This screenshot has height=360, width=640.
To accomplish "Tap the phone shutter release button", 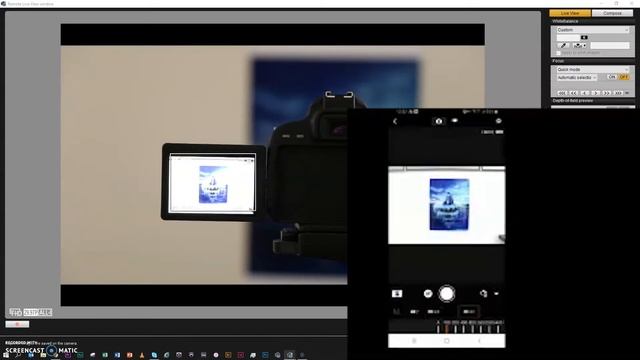I will click(x=447, y=293).
